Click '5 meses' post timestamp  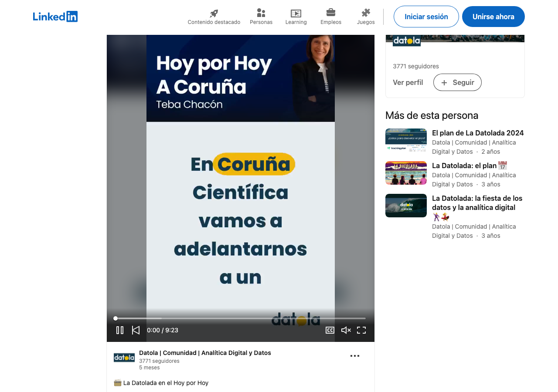[150, 368]
